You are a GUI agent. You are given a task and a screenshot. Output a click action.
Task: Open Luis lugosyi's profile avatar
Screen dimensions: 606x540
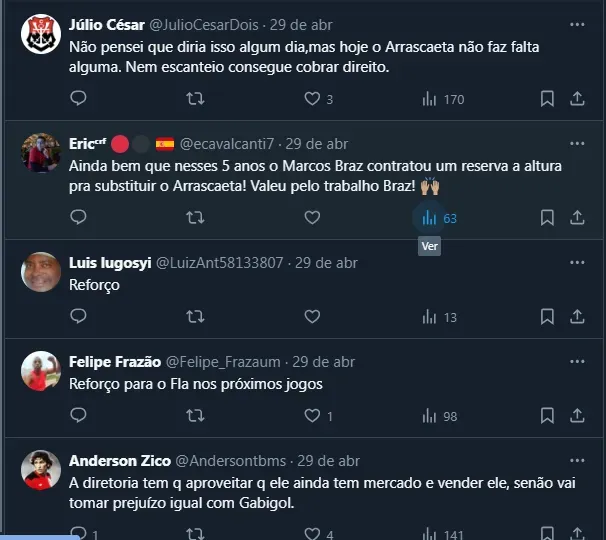[x=41, y=272]
